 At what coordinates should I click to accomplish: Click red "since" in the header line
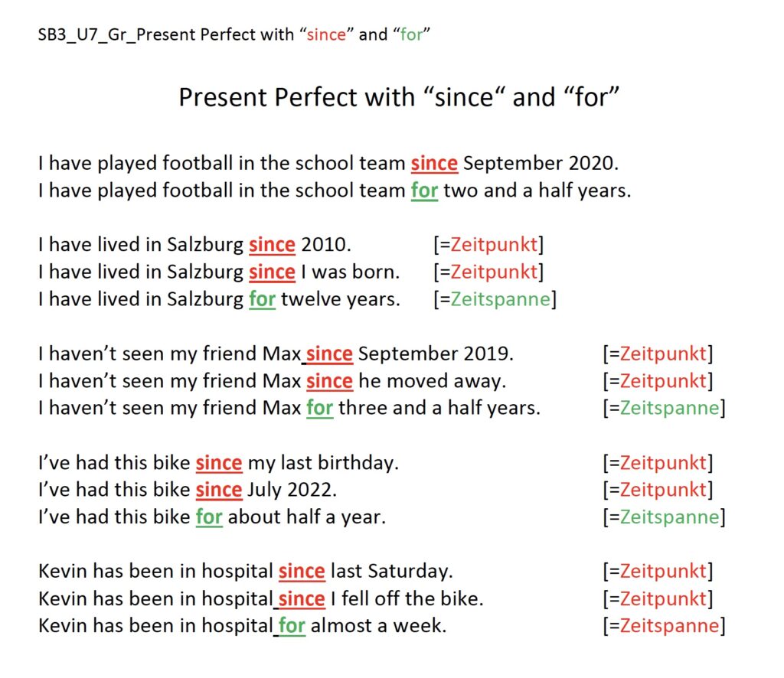coord(326,34)
